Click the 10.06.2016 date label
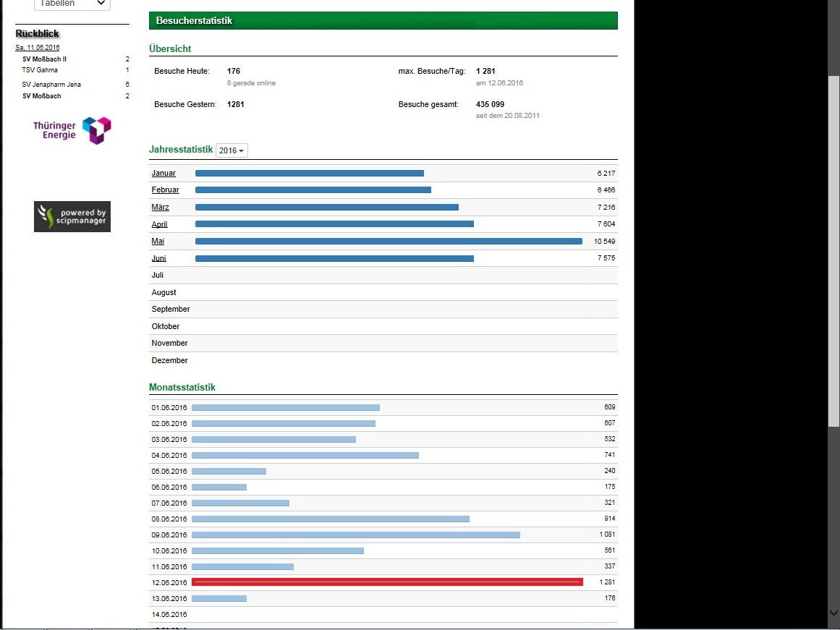This screenshot has width=840, height=630. coord(169,551)
